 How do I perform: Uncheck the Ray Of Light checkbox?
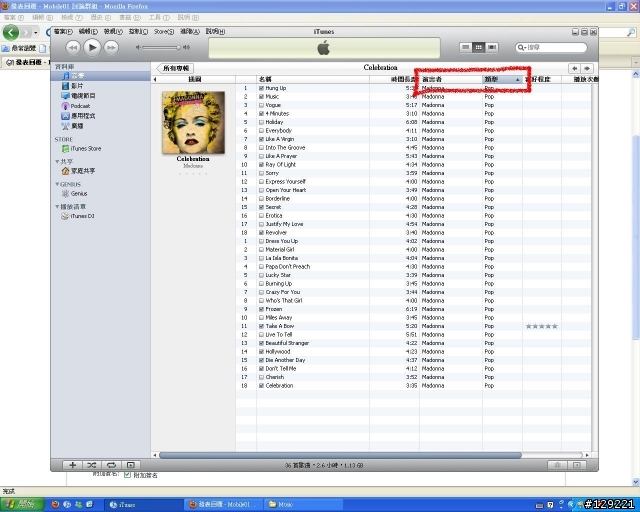tap(261, 165)
